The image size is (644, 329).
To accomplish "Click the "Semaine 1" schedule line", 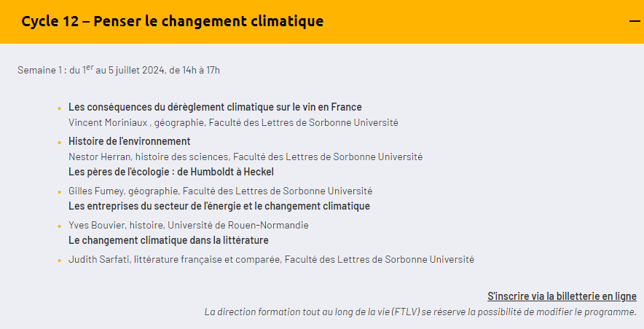I will click(x=119, y=69).
